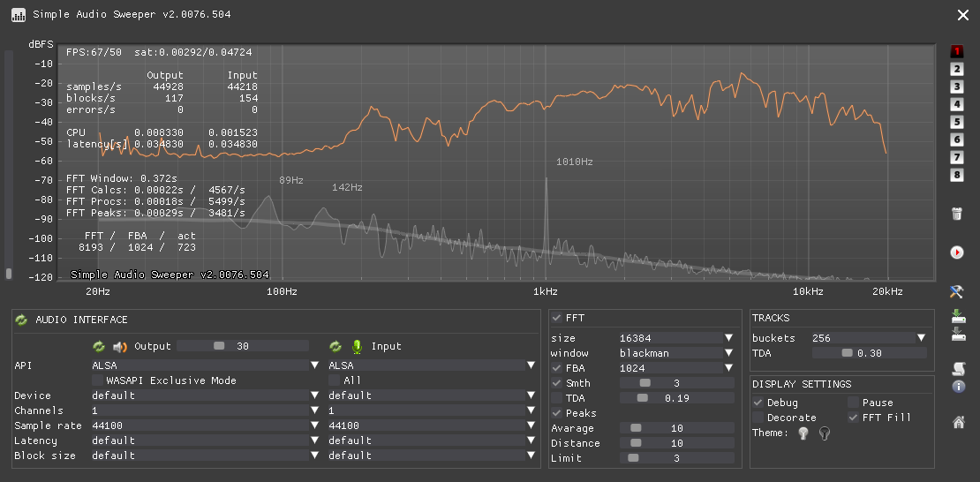Viewport: 980px width, 482px height.
Task: Expand the Output Device dropdown
Action: tap(206, 395)
